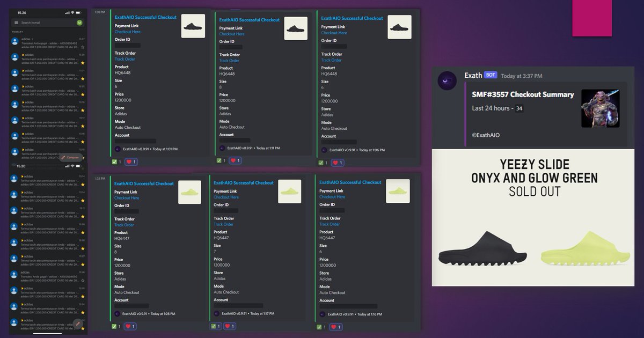Focus the Search in mail field
This screenshot has width=644, height=338.
coord(48,23)
